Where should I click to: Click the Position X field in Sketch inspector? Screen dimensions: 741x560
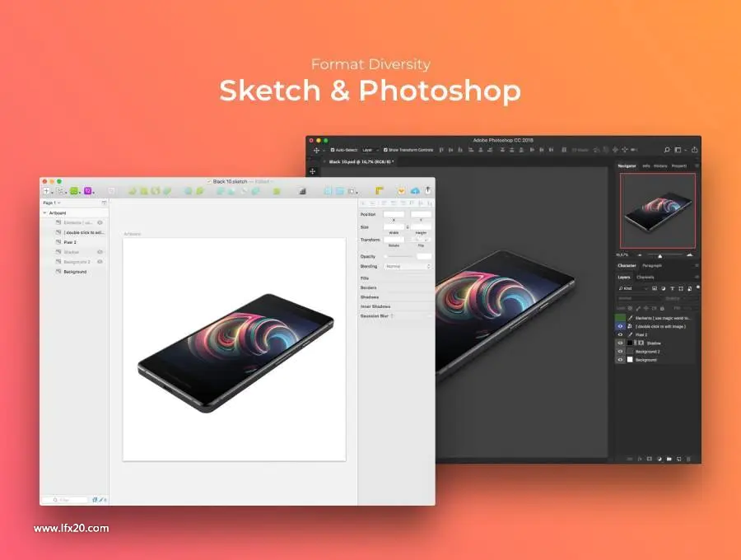tap(394, 215)
